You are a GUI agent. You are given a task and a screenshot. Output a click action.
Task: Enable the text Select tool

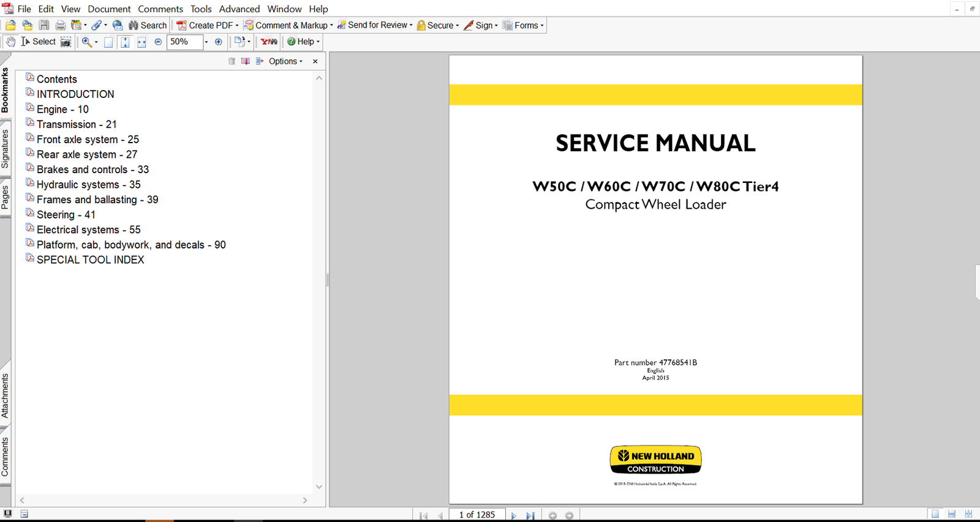(x=38, y=42)
